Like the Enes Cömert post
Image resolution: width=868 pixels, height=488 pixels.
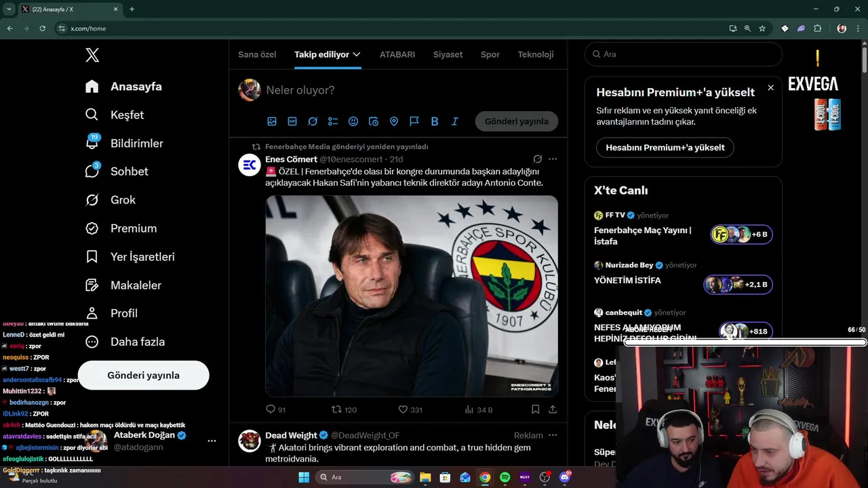pos(410,409)
